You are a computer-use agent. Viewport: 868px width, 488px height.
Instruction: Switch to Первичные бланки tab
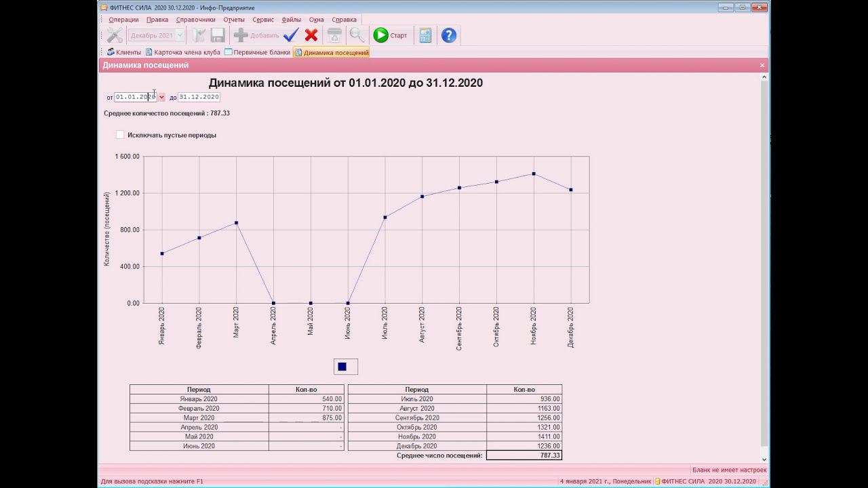coord(257,52)
